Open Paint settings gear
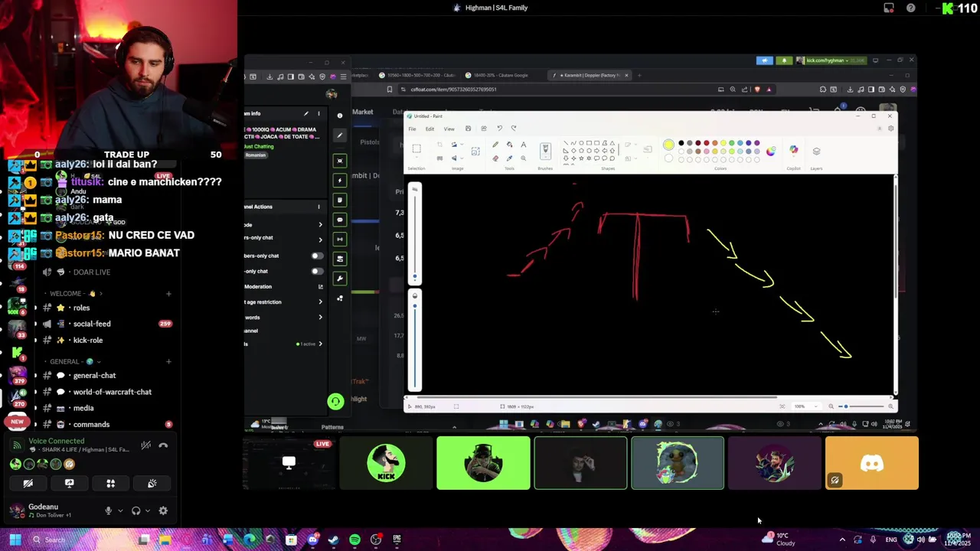 [890, 129]
